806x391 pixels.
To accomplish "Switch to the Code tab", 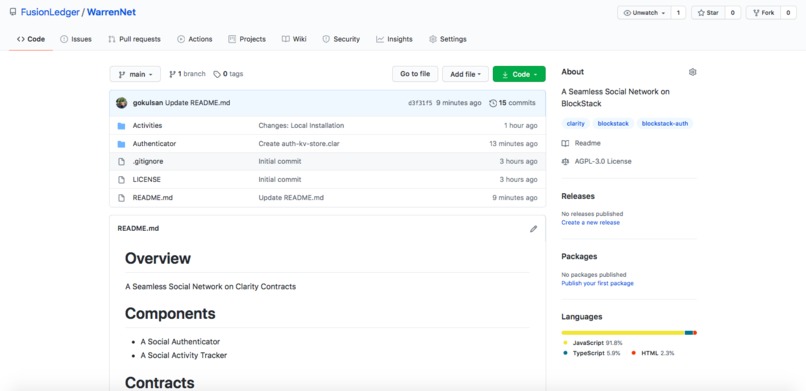I will [31, 39].
